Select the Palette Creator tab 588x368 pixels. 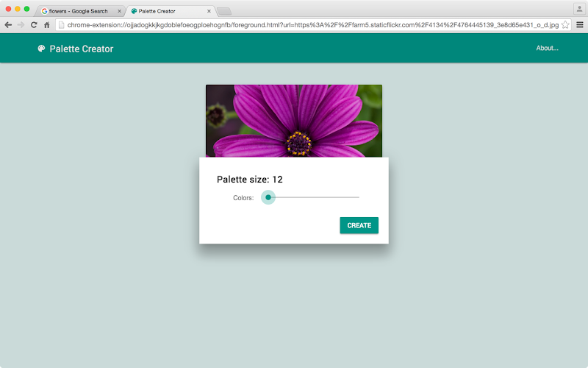tap(169, 11)
